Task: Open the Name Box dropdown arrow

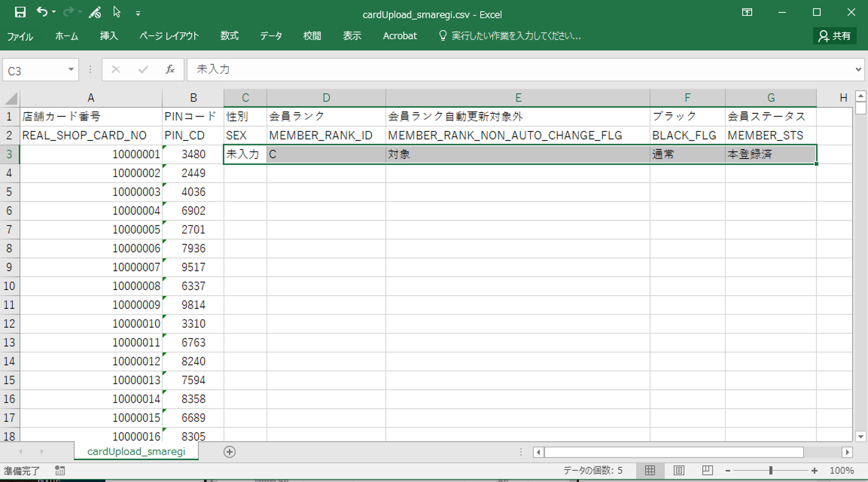Action: [x=71, y=70]
